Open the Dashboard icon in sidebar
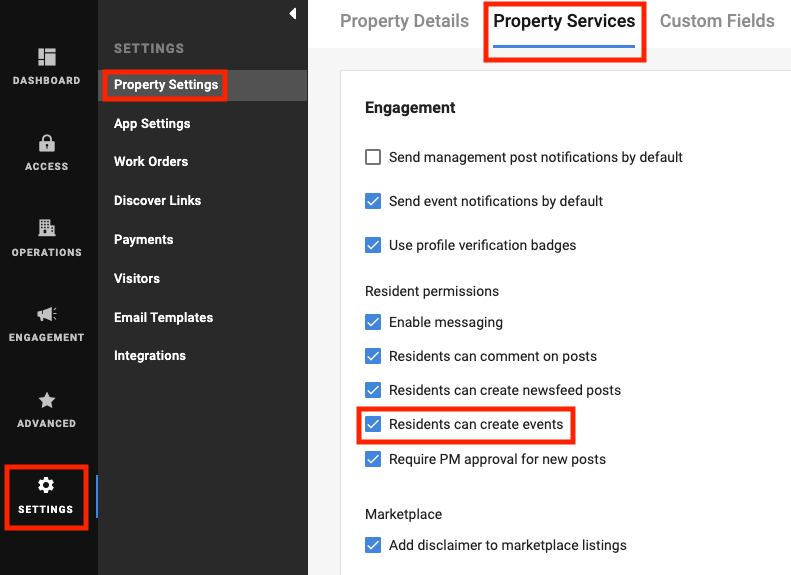The height and width of the screenshot is (575, 791). pos(47,57)
